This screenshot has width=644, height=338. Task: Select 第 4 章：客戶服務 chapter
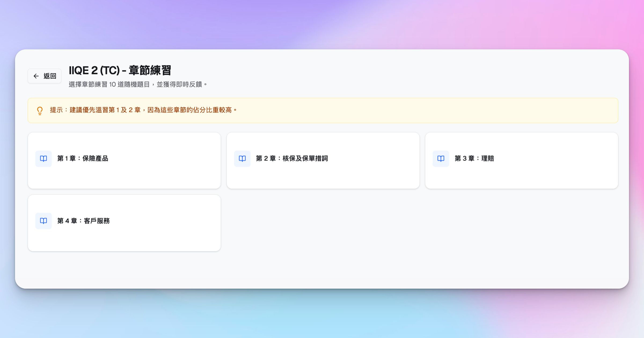[124, 223]
